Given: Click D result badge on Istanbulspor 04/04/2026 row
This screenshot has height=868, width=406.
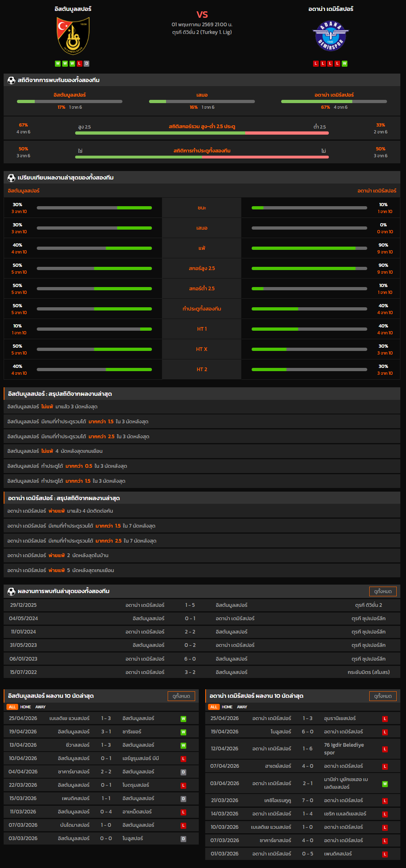Looking at the screenshot, I should pos(183,772).
